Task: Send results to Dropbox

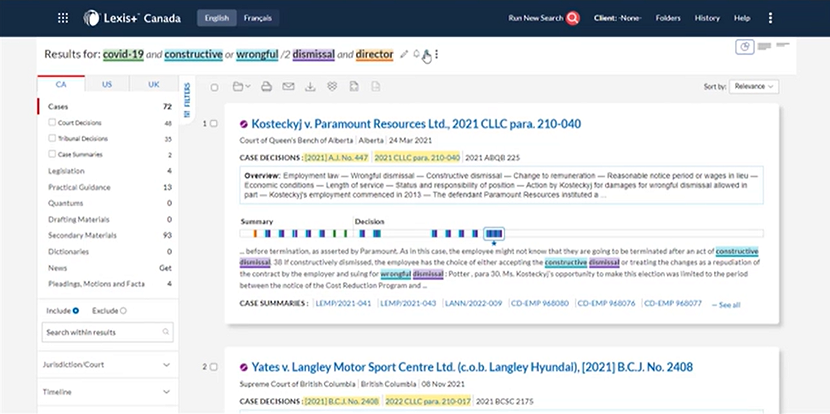Action: click(332, 86)
